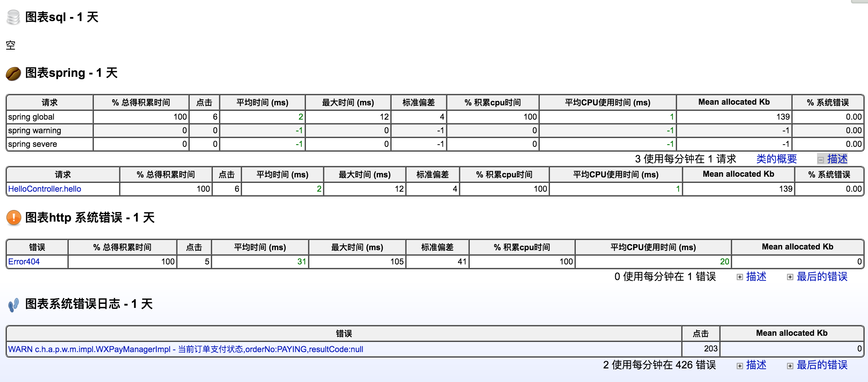Select the spring global row label
Viewport: 868px width, 382px height.
(x=31, y=117)
